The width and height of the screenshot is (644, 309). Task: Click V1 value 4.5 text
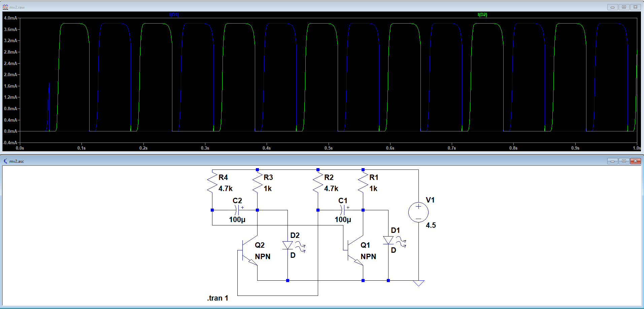point(431,225)
